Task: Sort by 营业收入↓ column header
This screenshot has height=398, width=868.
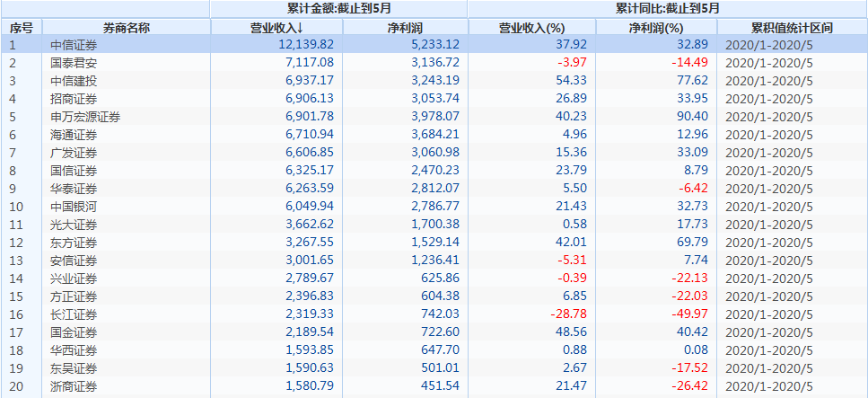Action: (x=276, y=27)
